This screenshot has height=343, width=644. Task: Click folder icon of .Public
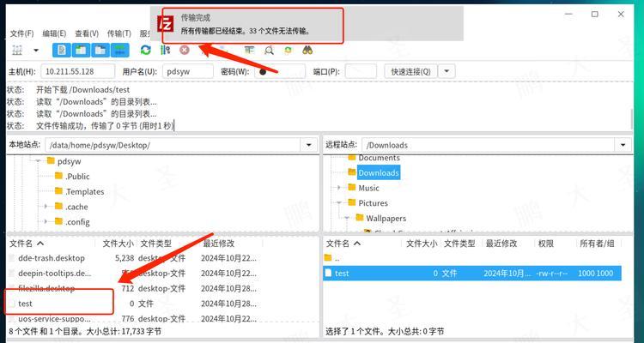[x=58, y=176]
